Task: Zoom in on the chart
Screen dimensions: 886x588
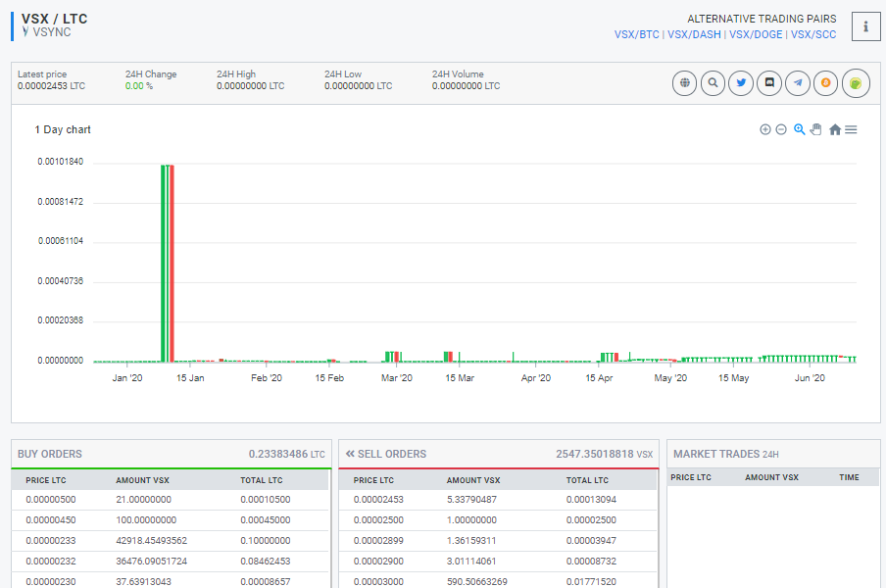Action: coord(765,130)
